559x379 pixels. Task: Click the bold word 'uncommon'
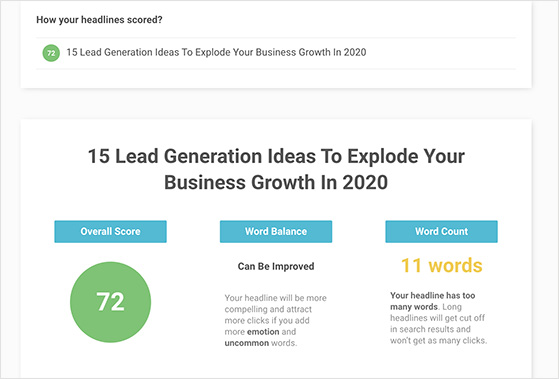247,343
